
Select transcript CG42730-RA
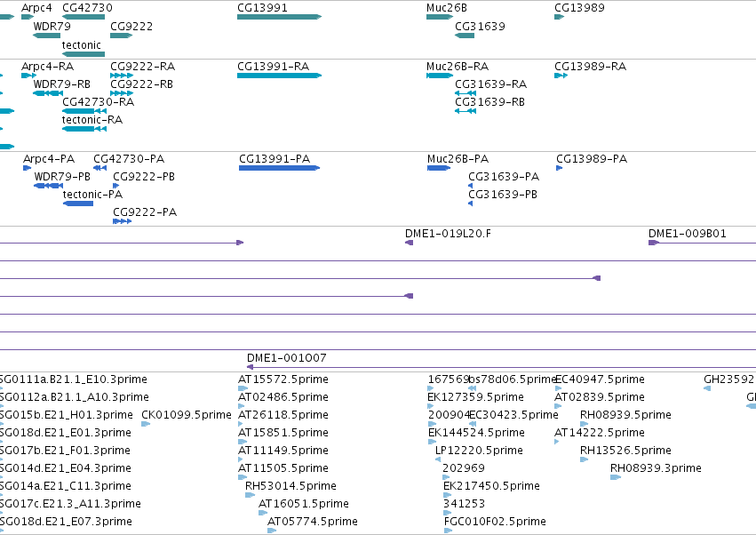99,102
